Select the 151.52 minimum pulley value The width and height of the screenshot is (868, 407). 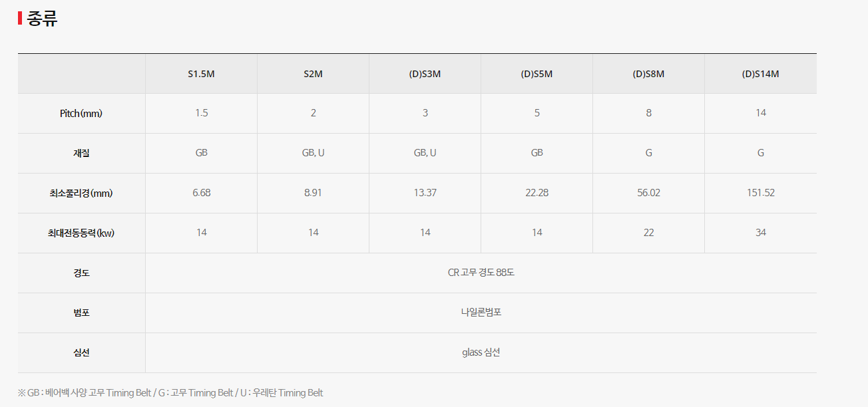[760, 193]
